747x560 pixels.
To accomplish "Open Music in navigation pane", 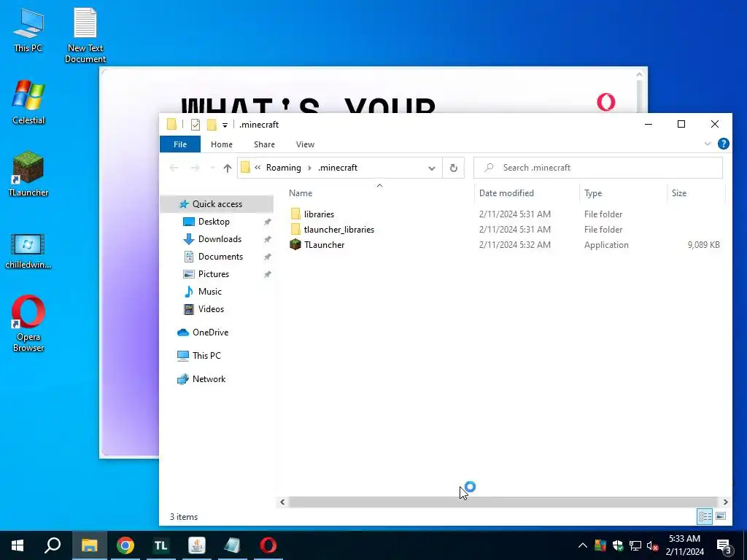I will pos(209,292).
